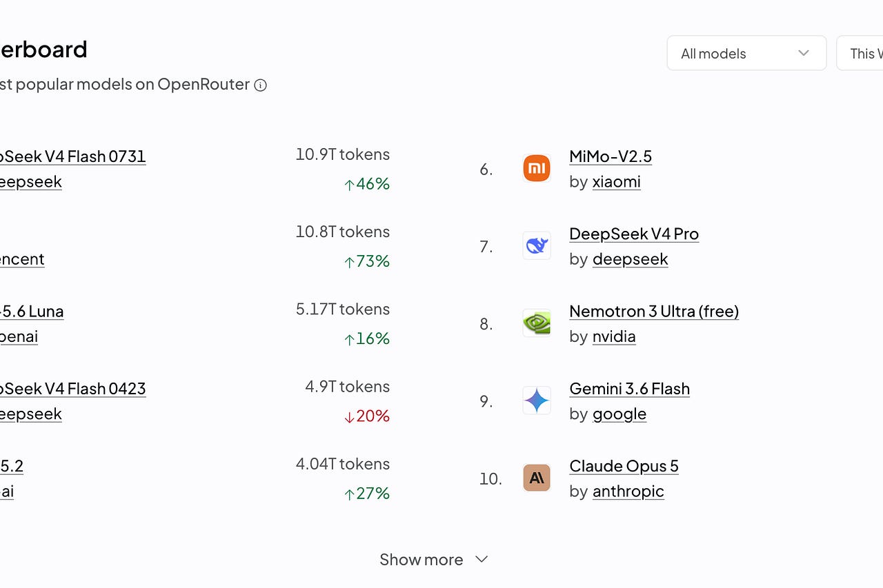The image size is (883, 588).
Task: Open the time range dropdown starting with This
Action: click(860, 53)
